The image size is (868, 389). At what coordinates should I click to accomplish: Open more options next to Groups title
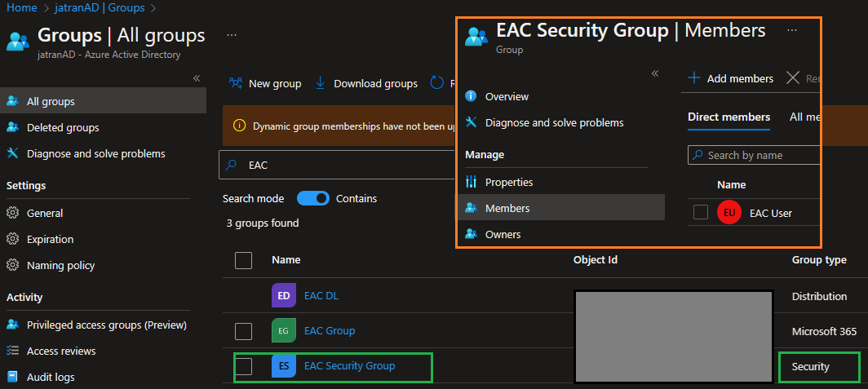coord(232,34)
